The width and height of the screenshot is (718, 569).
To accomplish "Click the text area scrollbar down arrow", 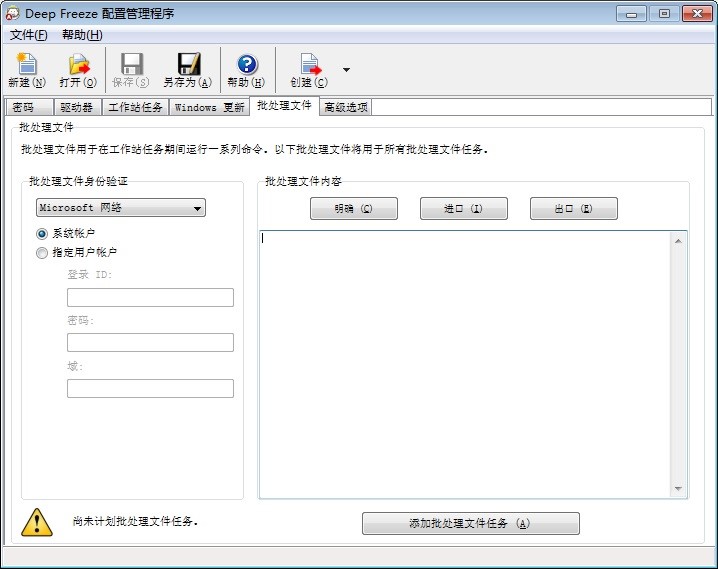I will click(x=679, y=489).
